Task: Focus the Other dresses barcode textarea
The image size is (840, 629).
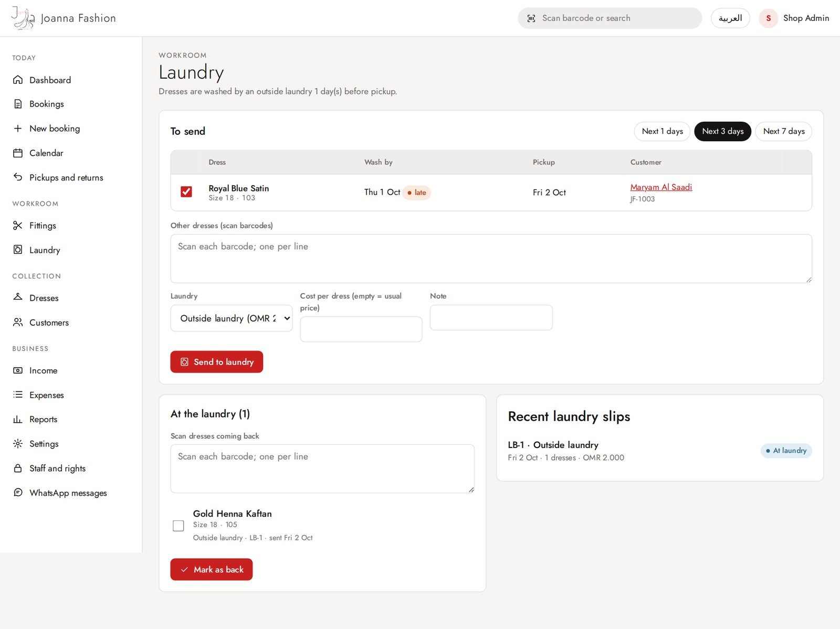Action: pyautogui.click(x=491, y=259)
